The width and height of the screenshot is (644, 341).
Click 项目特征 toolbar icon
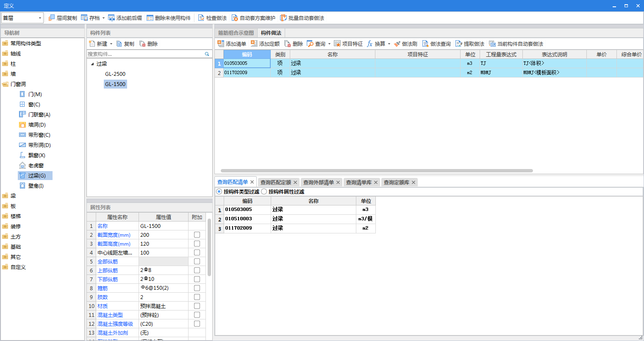click(x=337, y=44)
